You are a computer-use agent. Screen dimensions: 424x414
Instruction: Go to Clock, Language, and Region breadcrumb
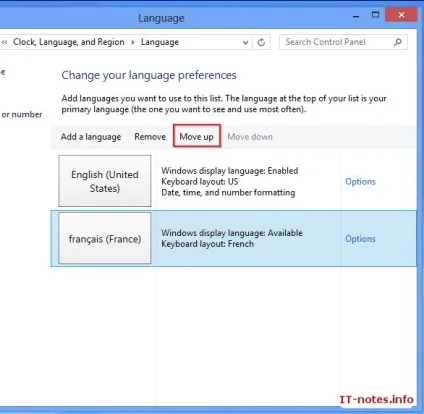click(68, 42)
